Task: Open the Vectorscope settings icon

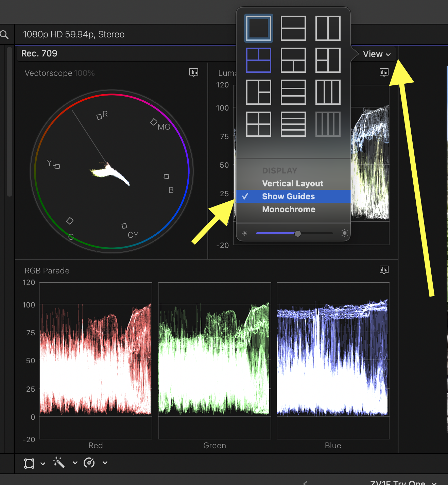Action: pyautogui.click(x=193, y=72)
